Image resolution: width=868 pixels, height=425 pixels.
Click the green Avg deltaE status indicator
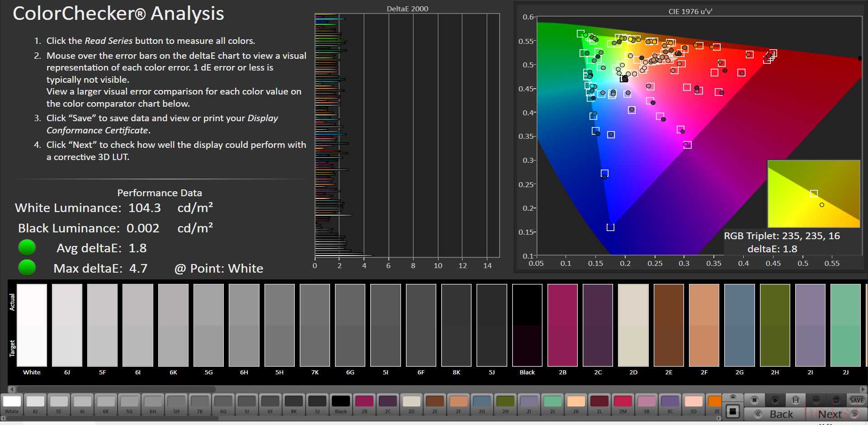click(27, 248)
